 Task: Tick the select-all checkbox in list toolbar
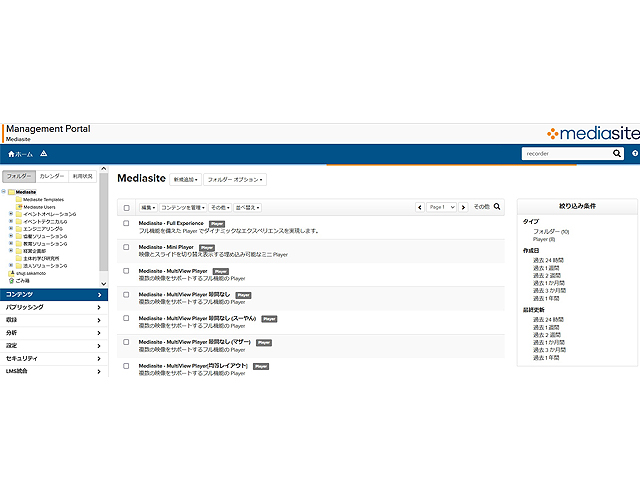[x=127, y=208]
